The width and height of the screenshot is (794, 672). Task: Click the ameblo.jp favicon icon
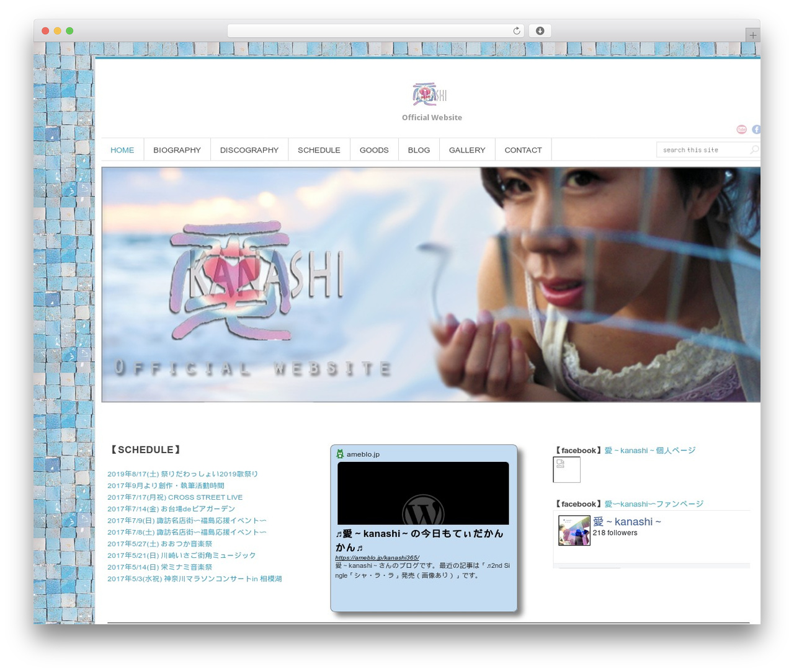pos(340,454)
